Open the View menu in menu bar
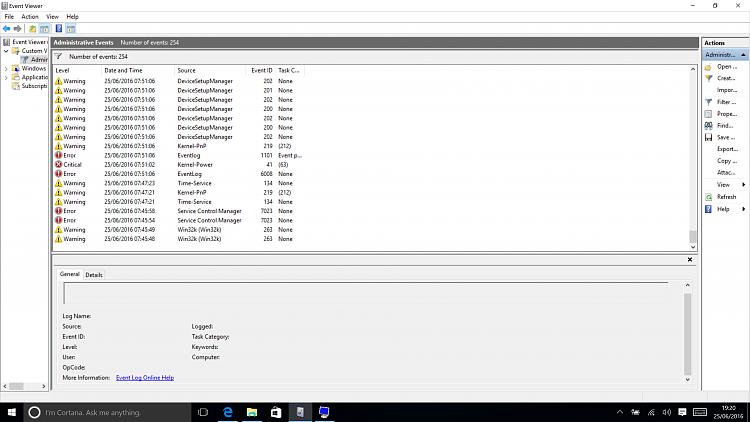The width and height of the screenshot is (750, 422). [52, 17]
